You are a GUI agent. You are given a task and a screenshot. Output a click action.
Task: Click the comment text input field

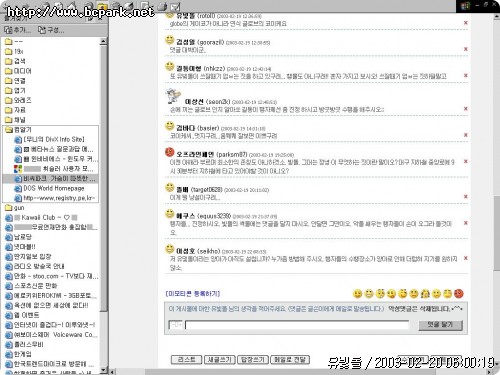[x=297, y=325]
